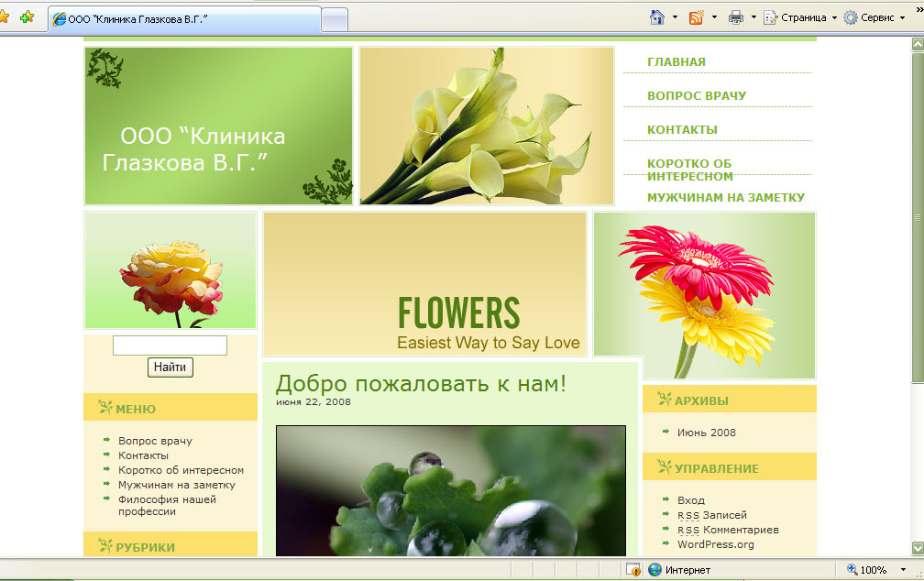Click the Print icon in toolbar

pos(735,17)
